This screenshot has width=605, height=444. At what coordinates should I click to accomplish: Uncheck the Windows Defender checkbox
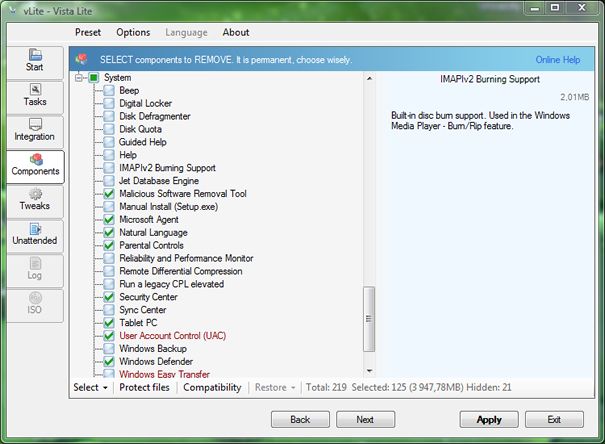(x=109, y=361)
